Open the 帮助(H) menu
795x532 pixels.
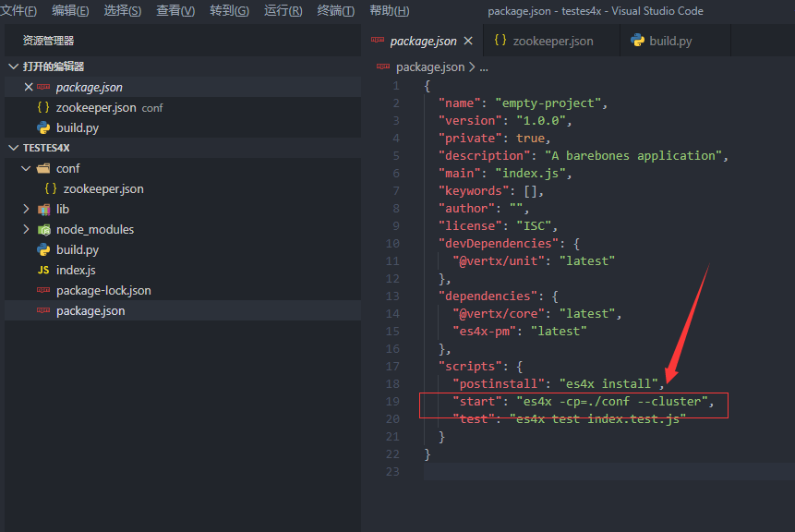coord(390,11)
